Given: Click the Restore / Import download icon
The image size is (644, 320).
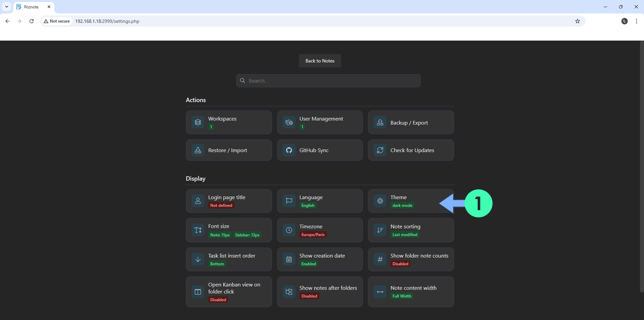Looking at the screenshot, I should coord(198,150).
